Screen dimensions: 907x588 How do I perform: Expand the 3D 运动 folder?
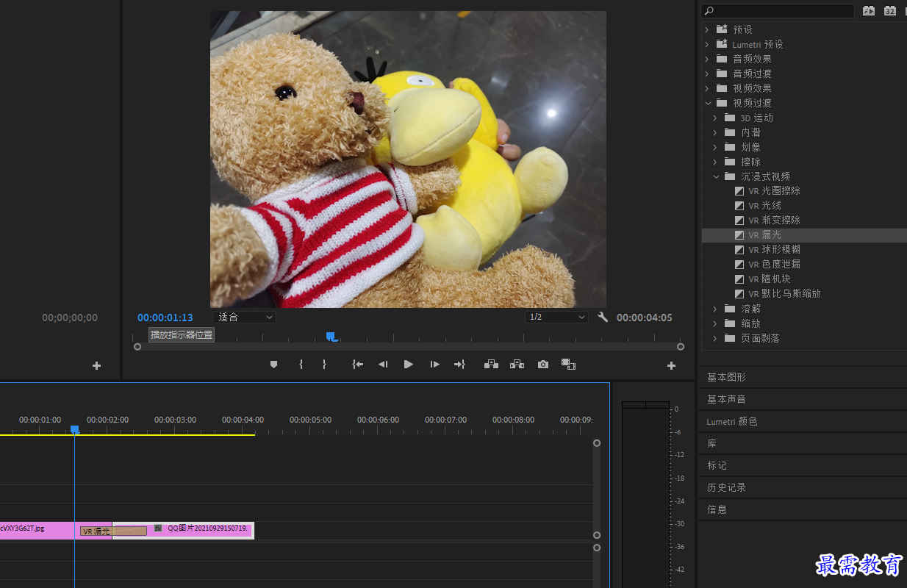point(715,118)
